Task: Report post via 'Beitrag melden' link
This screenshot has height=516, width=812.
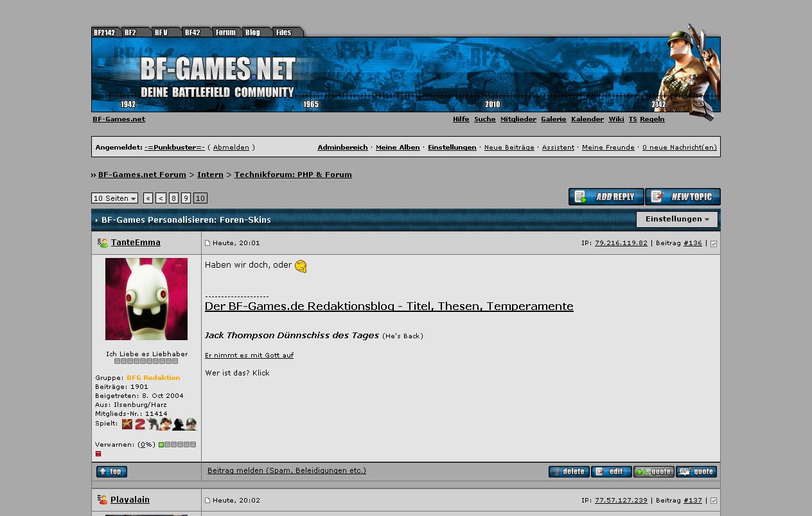Action: coord(287,470)
